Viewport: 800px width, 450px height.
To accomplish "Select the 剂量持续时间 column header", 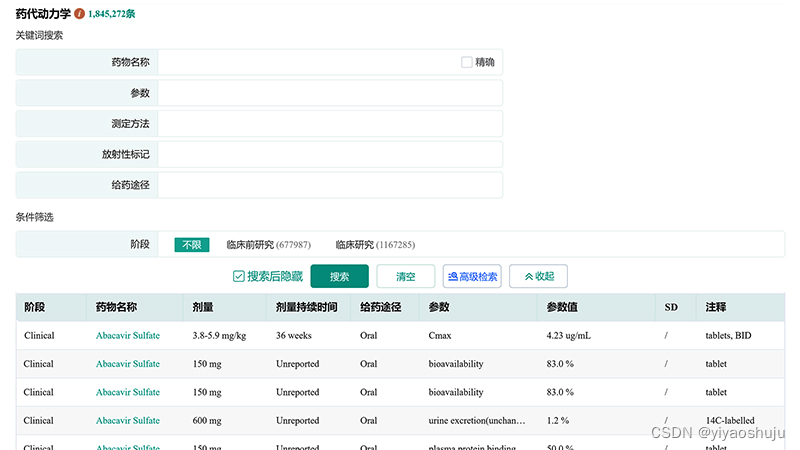I will (x=307, y=307).
